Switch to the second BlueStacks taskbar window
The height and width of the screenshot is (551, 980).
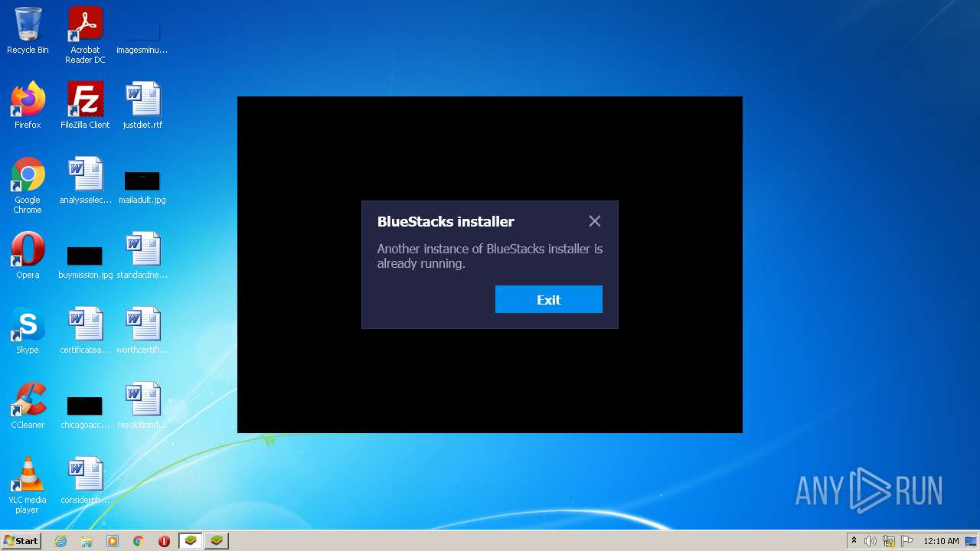click(217, 541)
